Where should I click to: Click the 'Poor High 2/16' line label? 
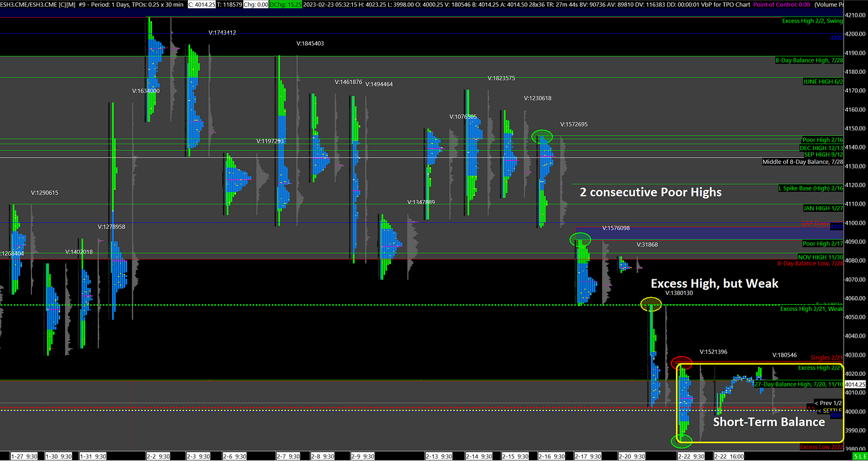[823, 140]
